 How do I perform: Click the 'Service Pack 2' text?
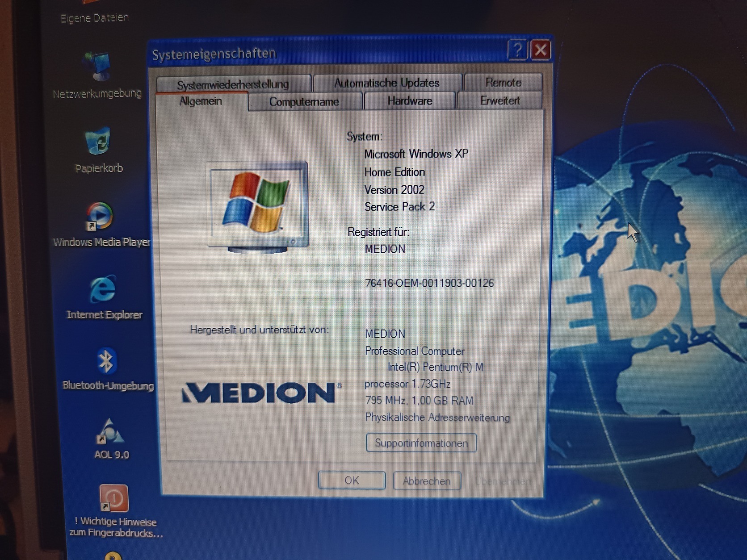coord(399,207)
